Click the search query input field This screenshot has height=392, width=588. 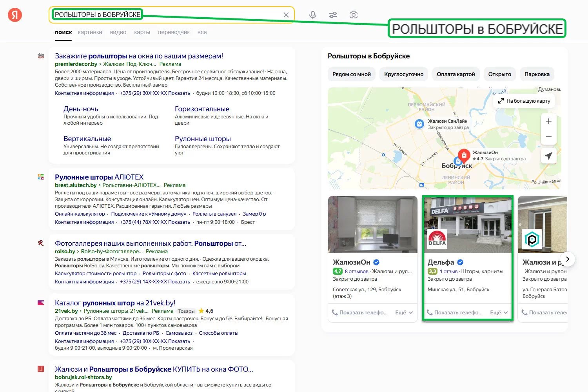212,15
